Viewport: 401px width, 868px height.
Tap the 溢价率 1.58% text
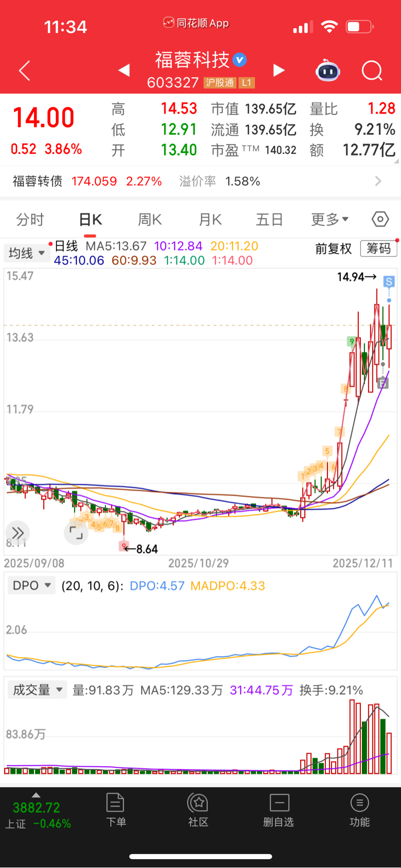(x=220, y=181)
